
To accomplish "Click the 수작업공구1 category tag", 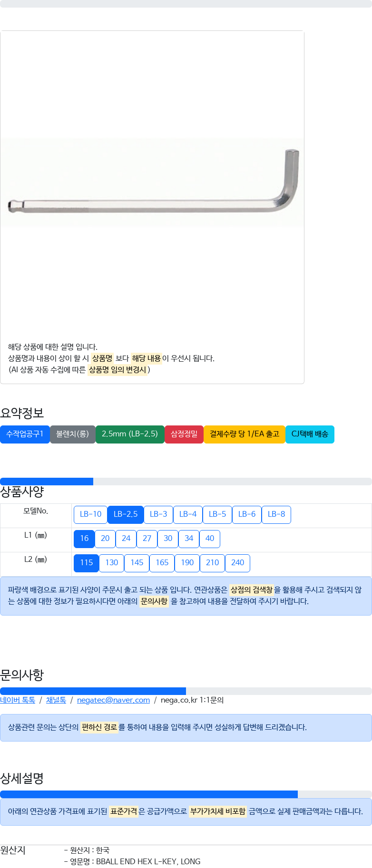I will click(x=25, y=434).
